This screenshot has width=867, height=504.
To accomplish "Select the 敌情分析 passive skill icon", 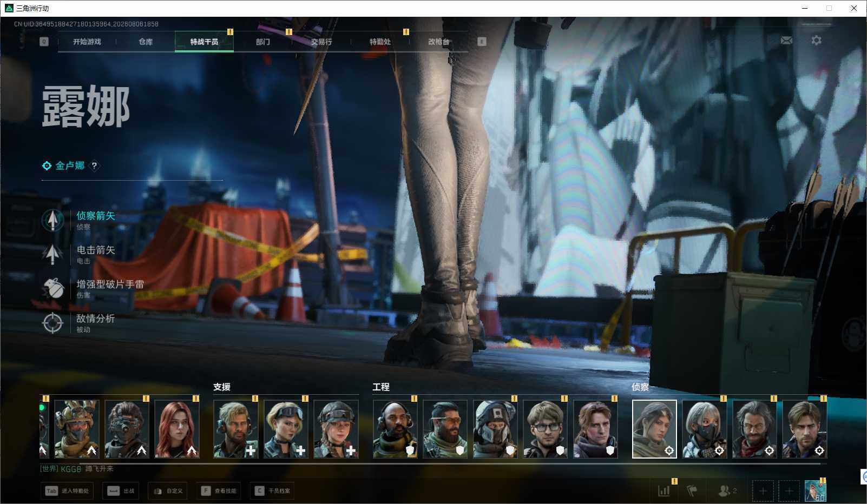I will [52, 323].
